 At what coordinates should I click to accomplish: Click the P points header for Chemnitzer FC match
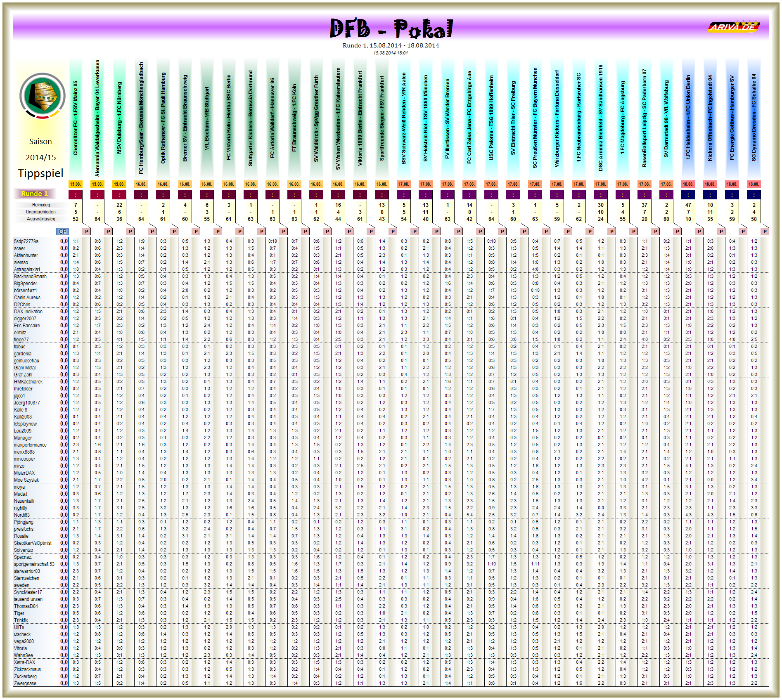(86, 232)
